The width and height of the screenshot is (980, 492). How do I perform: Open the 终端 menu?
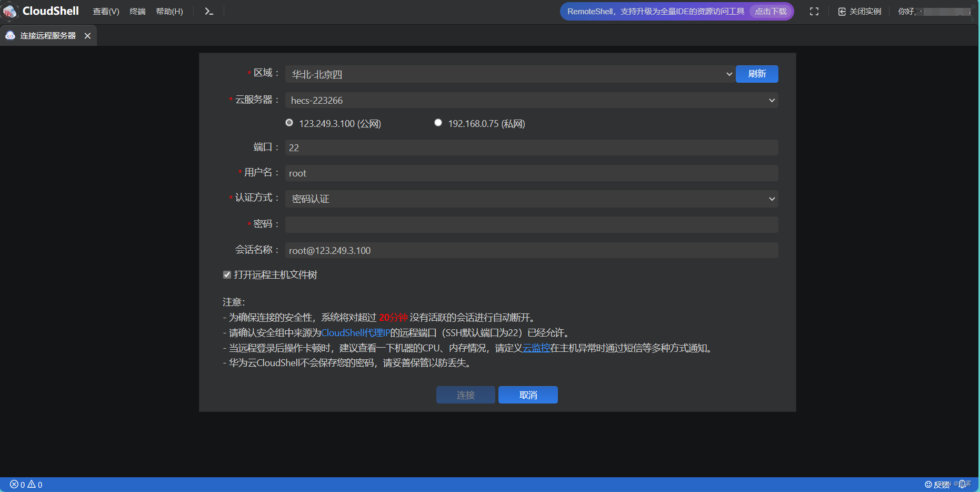(137, 12)
